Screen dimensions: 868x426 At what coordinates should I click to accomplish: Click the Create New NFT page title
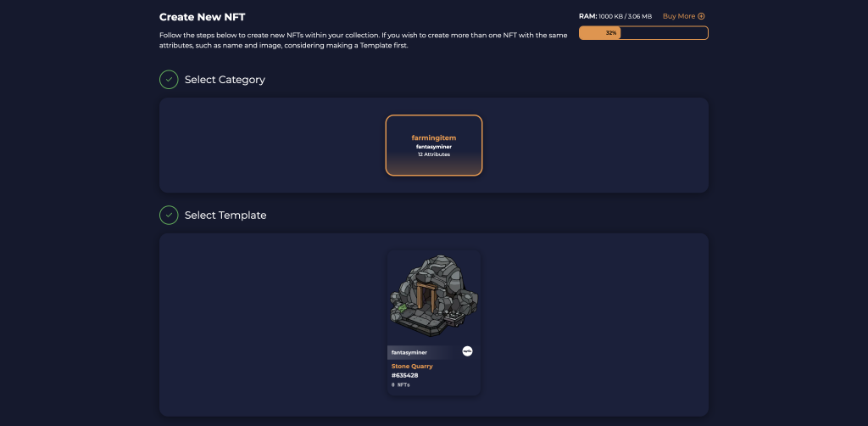coord(202,17)
